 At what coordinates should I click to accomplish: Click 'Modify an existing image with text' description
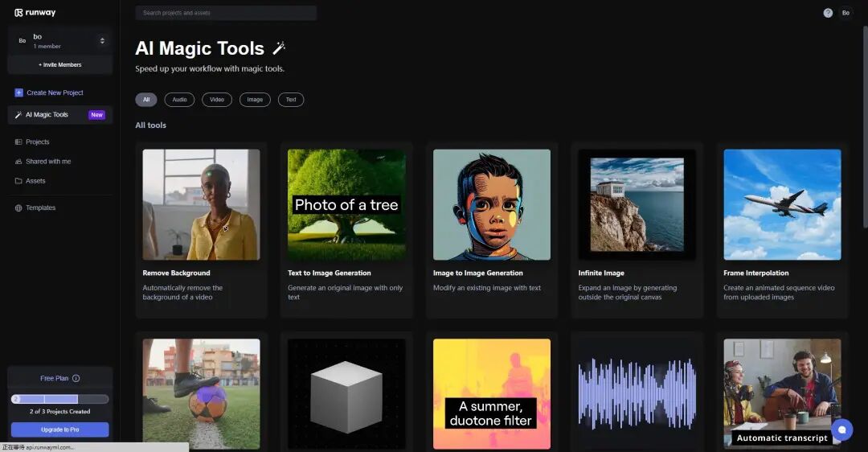click(x=486, y=288)
